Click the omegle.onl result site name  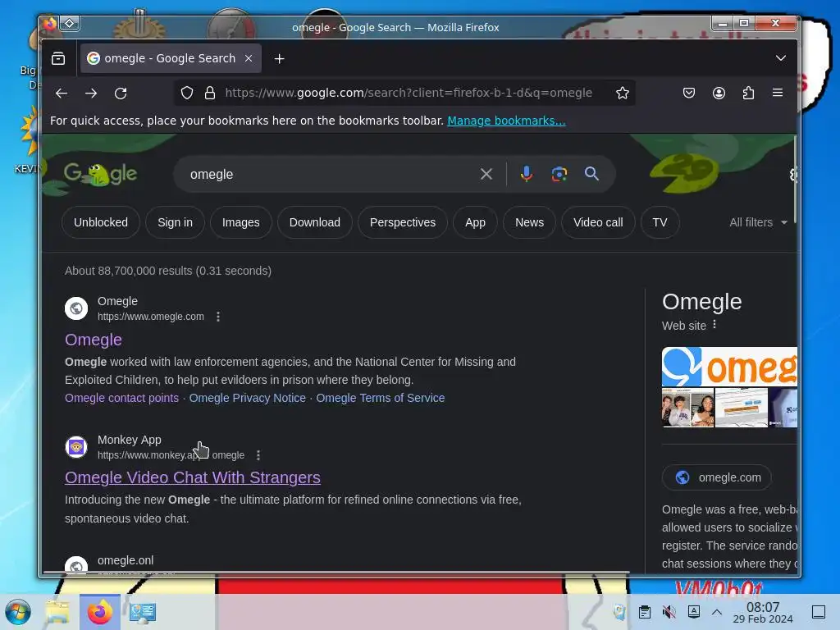[x=126, y=560]
